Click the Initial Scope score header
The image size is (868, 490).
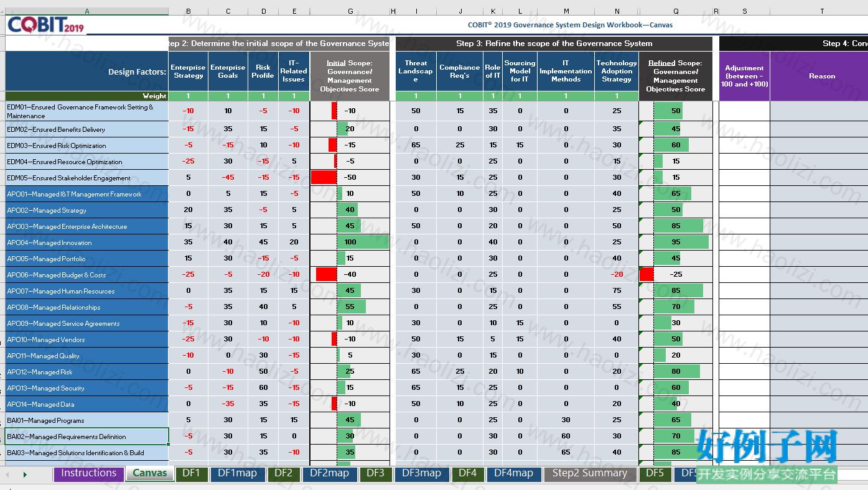pyautogui.click(x=350, y=76)
